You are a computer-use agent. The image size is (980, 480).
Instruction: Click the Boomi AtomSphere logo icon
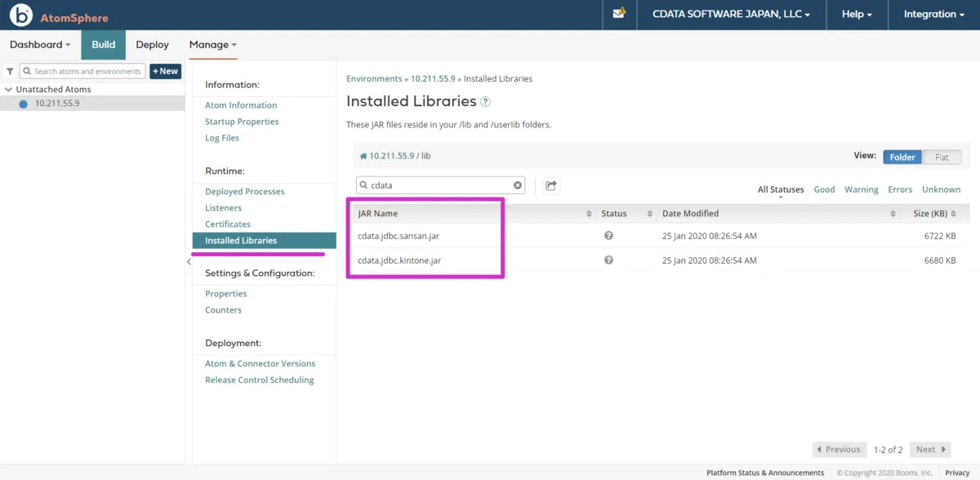coord(19,14)
